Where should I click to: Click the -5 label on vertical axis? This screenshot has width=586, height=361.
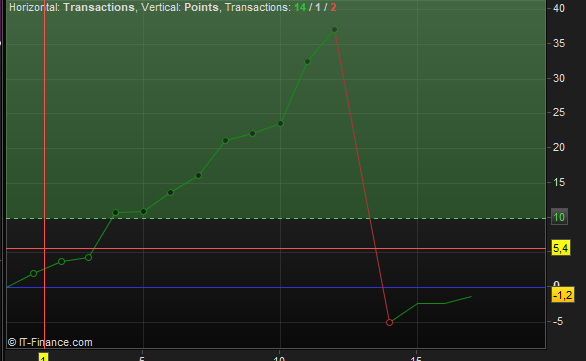click(557, 321)
